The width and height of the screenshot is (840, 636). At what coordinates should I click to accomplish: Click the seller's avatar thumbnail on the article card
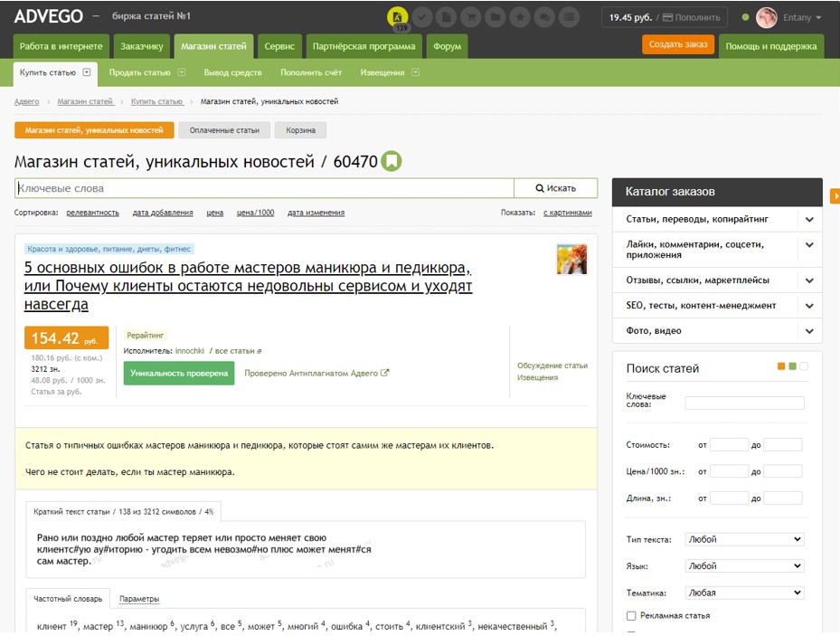(x=571, y=260)
